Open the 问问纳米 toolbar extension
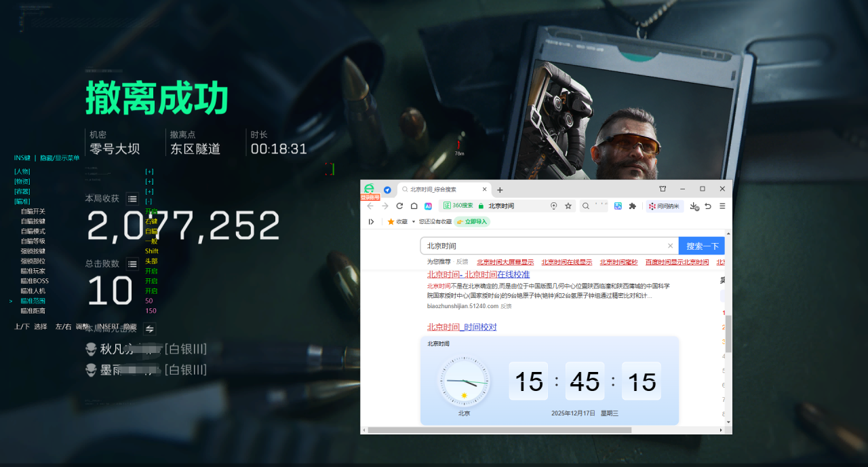The width and height of the screenshot is (868, 467). click(663, 205)
